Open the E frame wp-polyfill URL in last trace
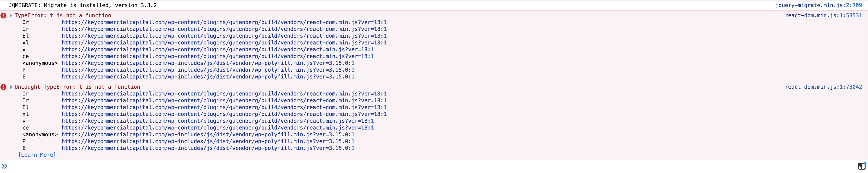This screenshot has height=173, width=868. [208, 148]
